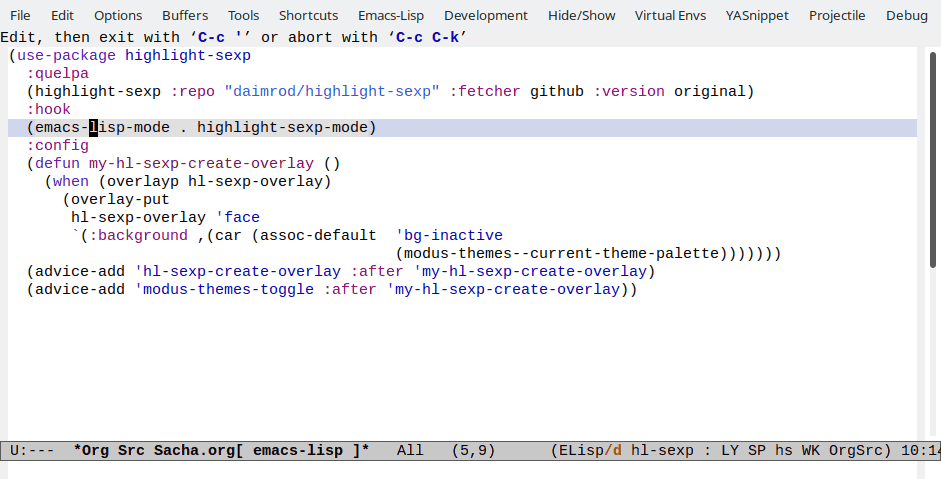Viewport: 941px width, 479px height.
Task: Open the Debug menu
Action: [x=906, y=15]
